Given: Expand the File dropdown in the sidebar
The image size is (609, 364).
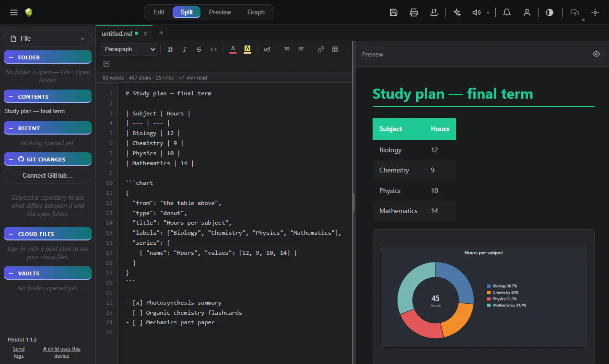Looking at the screenshot, I should click(47, 38).
